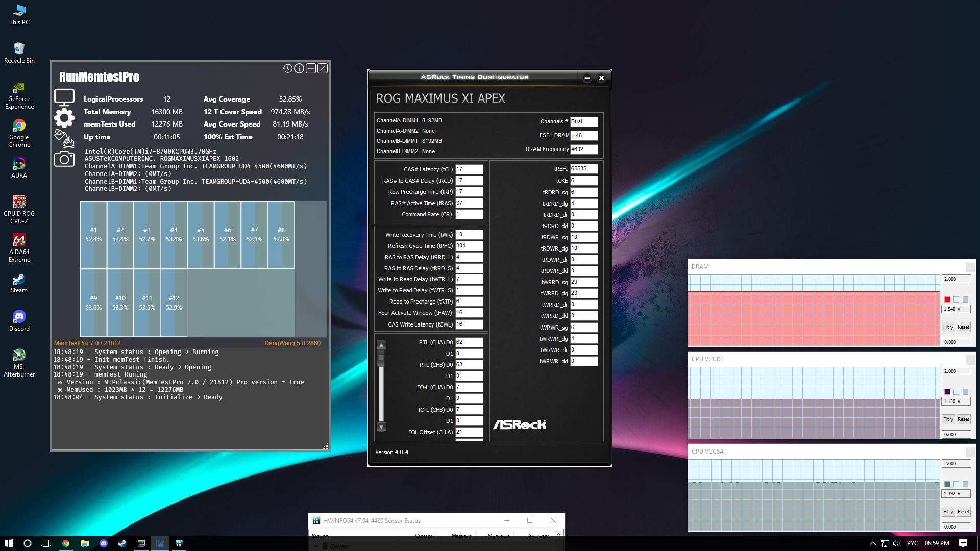Click the red DRAM graph color swatch

947,299
